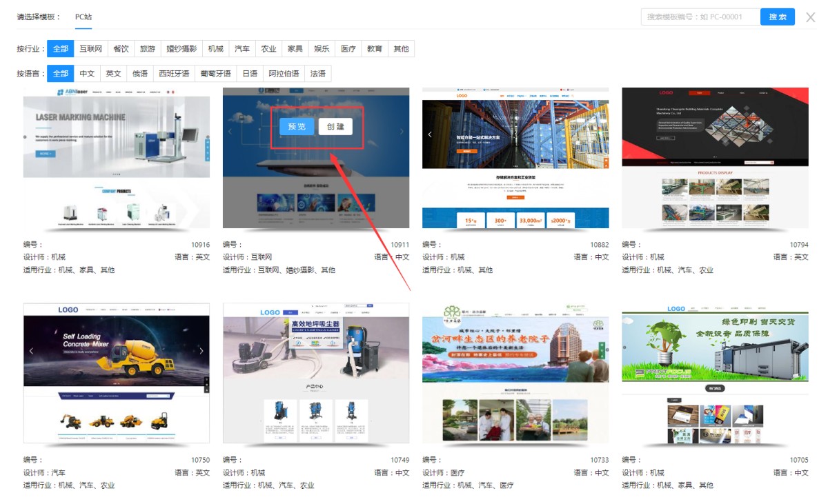The image size is (828, 504).
Task: Click the right carousel arrow on concrete mixer template
Action: click(201, 351)
